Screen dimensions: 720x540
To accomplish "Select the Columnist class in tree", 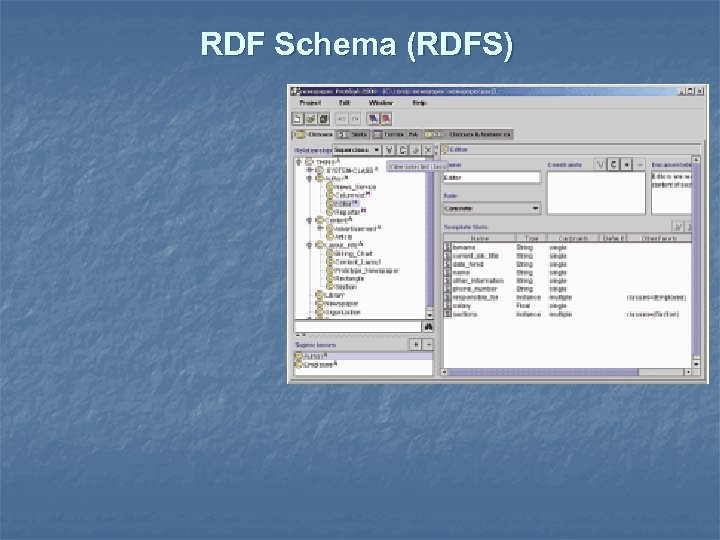I will coord(350,195).
